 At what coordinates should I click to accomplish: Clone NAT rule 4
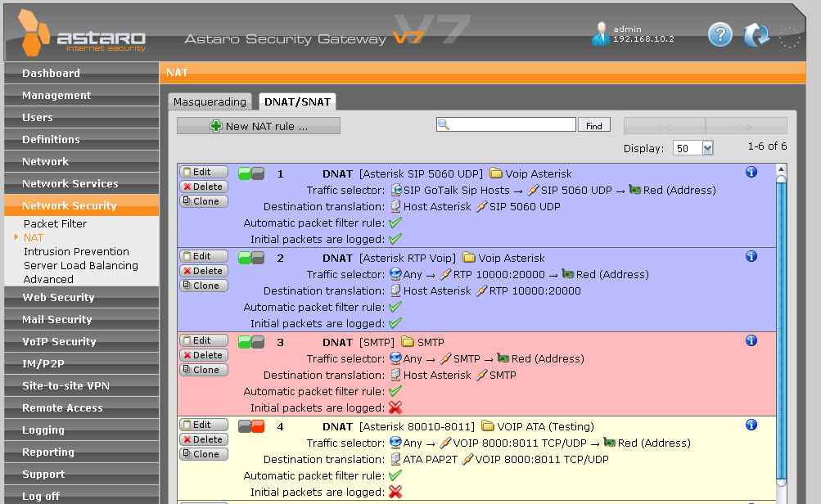204,454
